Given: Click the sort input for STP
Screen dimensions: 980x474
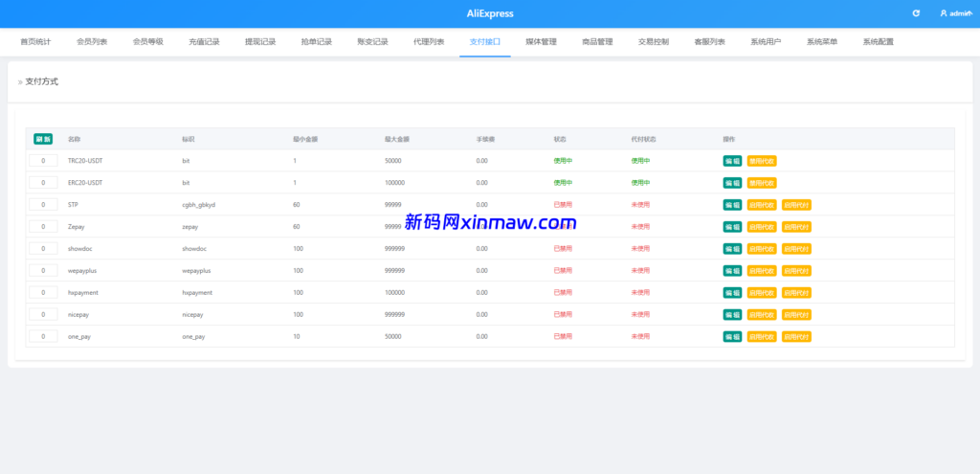Looking at the screenshot, I should coord(44,205).
